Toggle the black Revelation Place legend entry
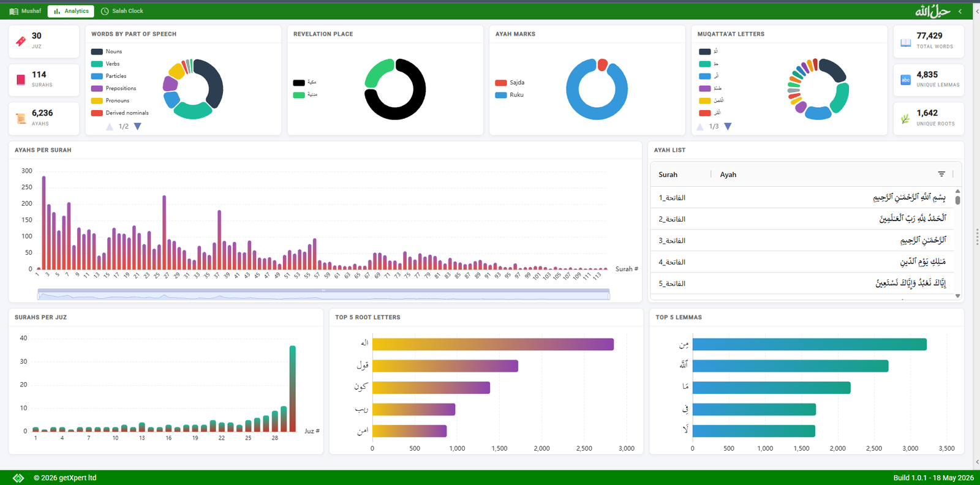The width and height of the screenshot is (980, 485). point(305,83)
